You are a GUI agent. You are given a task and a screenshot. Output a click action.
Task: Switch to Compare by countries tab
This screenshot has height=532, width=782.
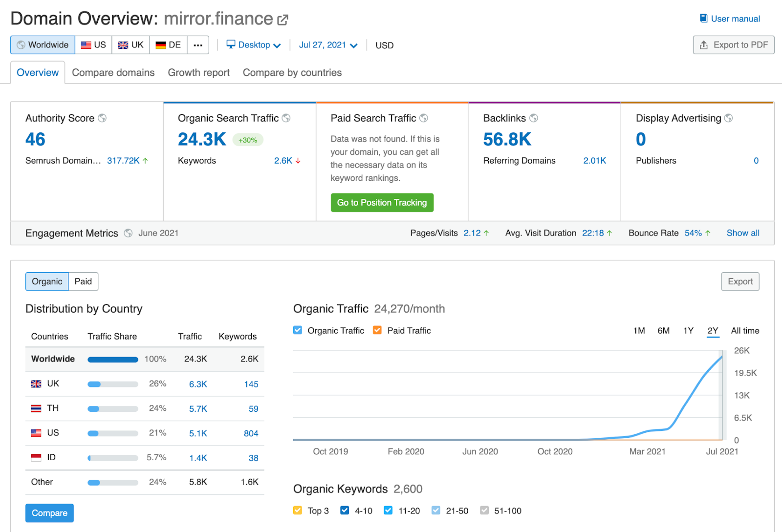pyautogui.click(x=292, y=73)
